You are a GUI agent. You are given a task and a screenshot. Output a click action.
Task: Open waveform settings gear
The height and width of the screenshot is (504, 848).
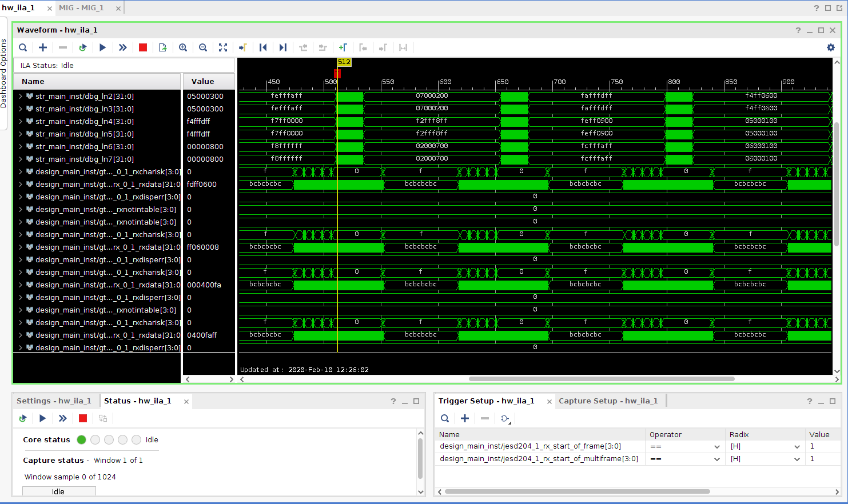831,47
